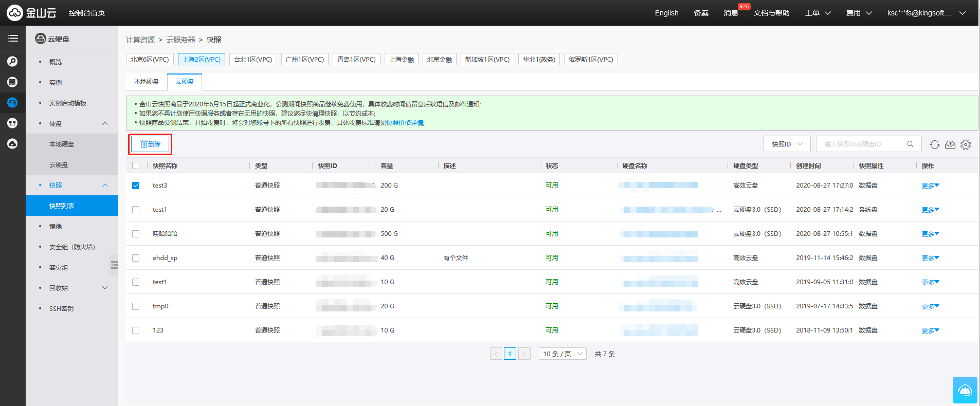
Task: Click the magnifier icon in left rail
Action: click(x=12, y=62)
